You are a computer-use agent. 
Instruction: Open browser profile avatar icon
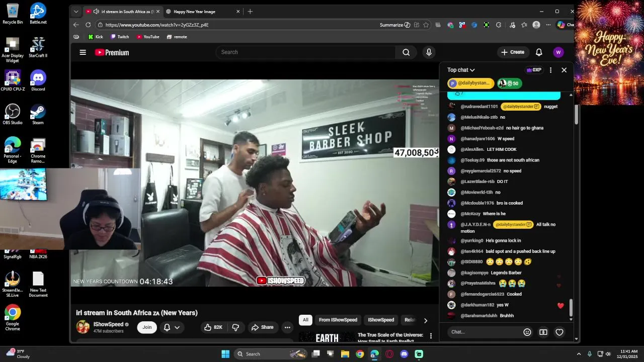tap(536, 25)
